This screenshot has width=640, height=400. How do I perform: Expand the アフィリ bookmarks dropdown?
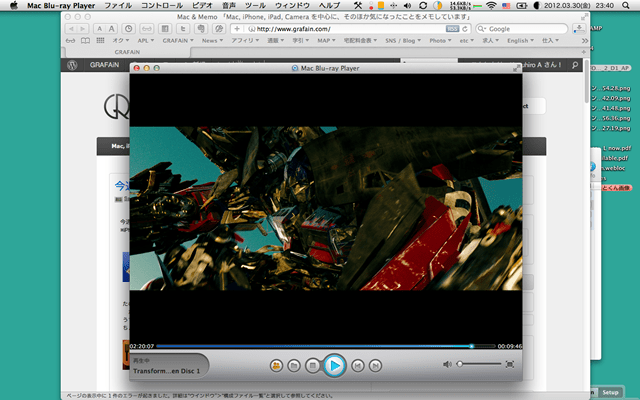click(245, 40)
